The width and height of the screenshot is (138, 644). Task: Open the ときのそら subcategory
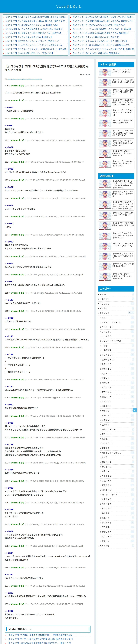click(x=117, y=336)
